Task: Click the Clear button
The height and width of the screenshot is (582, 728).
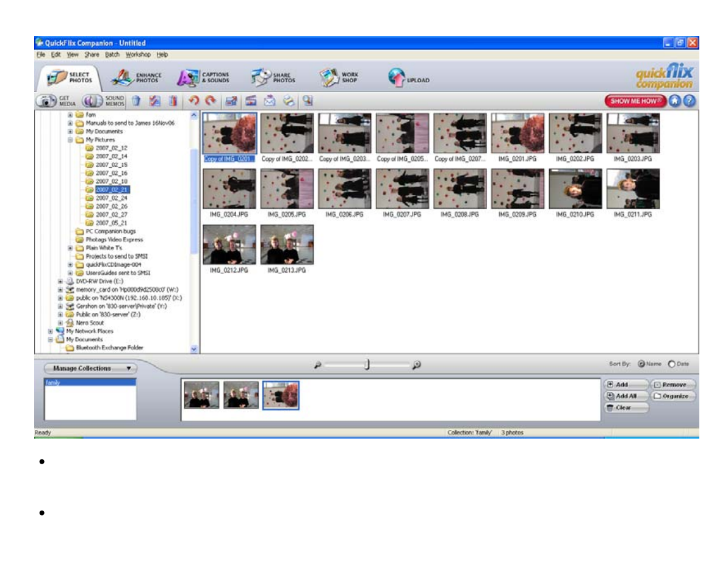Action: coord(626,408)
